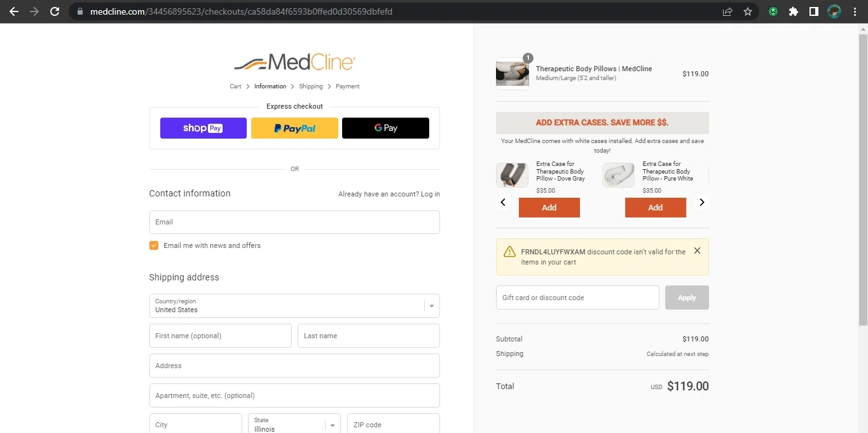Click the ZIP code field
The width and height of the screenshot is (868, 433).
point(394,423)
